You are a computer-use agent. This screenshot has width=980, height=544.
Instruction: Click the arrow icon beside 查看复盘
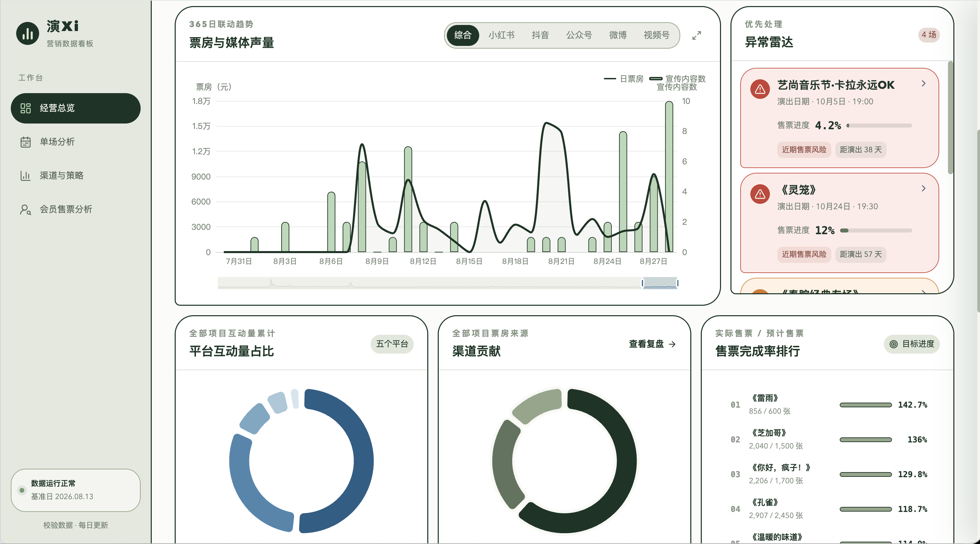pos(672,344)
